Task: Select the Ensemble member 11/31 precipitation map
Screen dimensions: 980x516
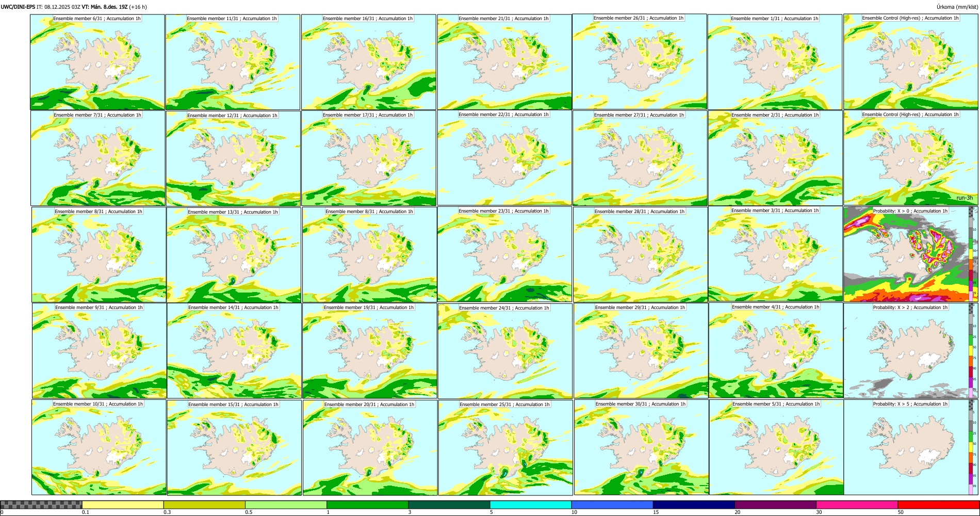Action: pos(233,62)
